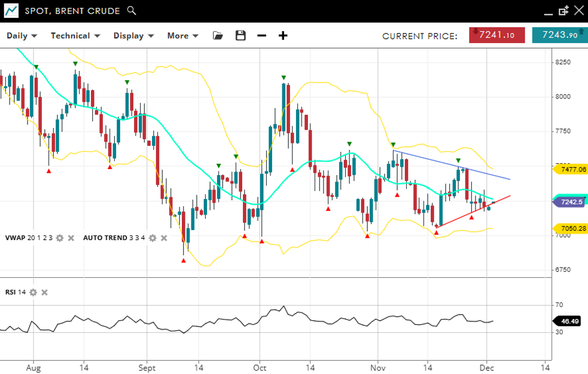Open the More menu
This screenshot has width=588, height=374.
click(x=182, y=36)
